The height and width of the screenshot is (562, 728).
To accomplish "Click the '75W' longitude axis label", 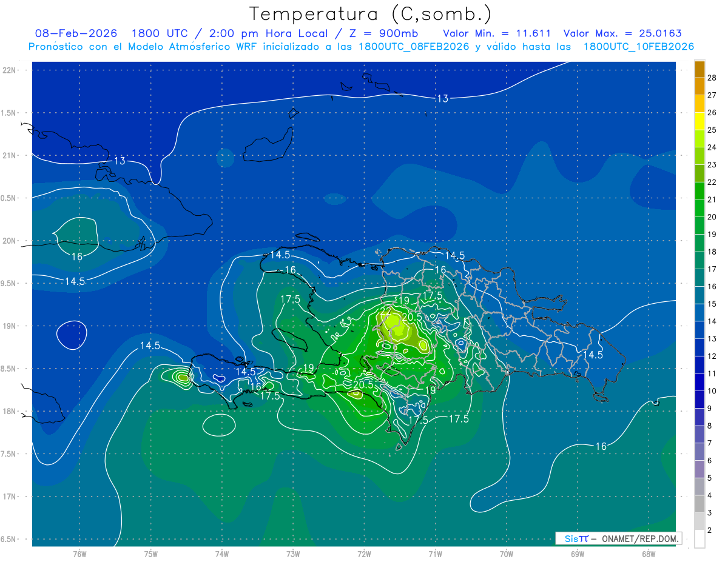I will tap(150, 554).
